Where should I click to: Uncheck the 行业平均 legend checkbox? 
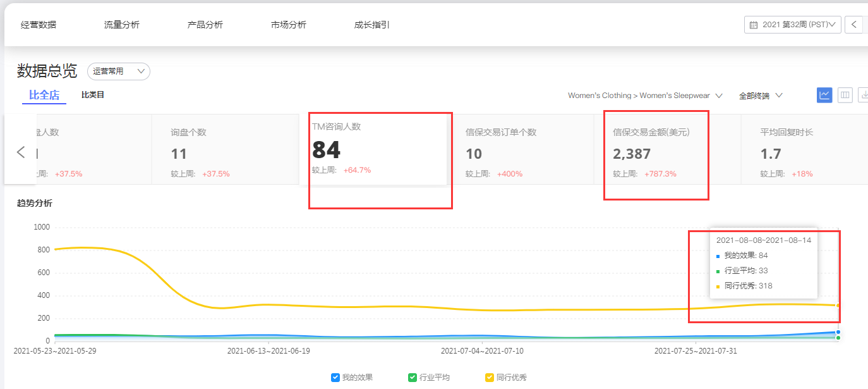pyautogui.click(x=412, y=378)
